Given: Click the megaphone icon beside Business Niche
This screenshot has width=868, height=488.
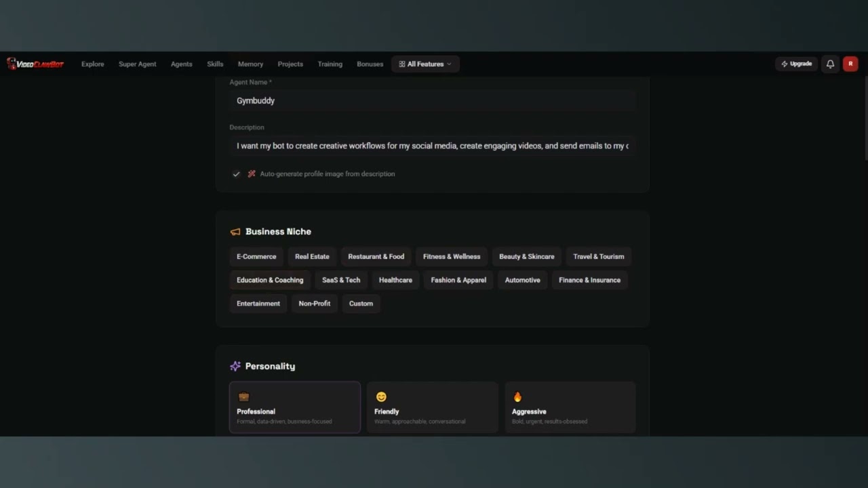Looking at the screenshot, I should [x=235, y=232].
